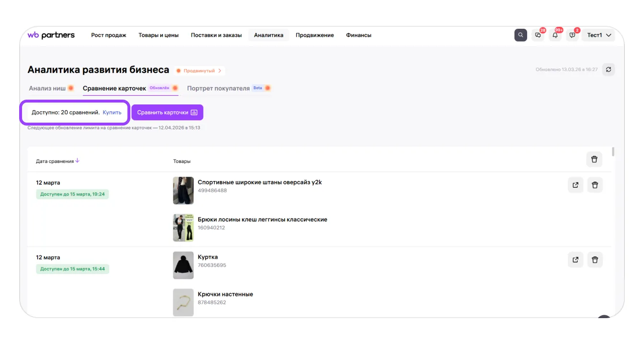Open the notifications bell icon
644x344 pixels.
(555, 35)
